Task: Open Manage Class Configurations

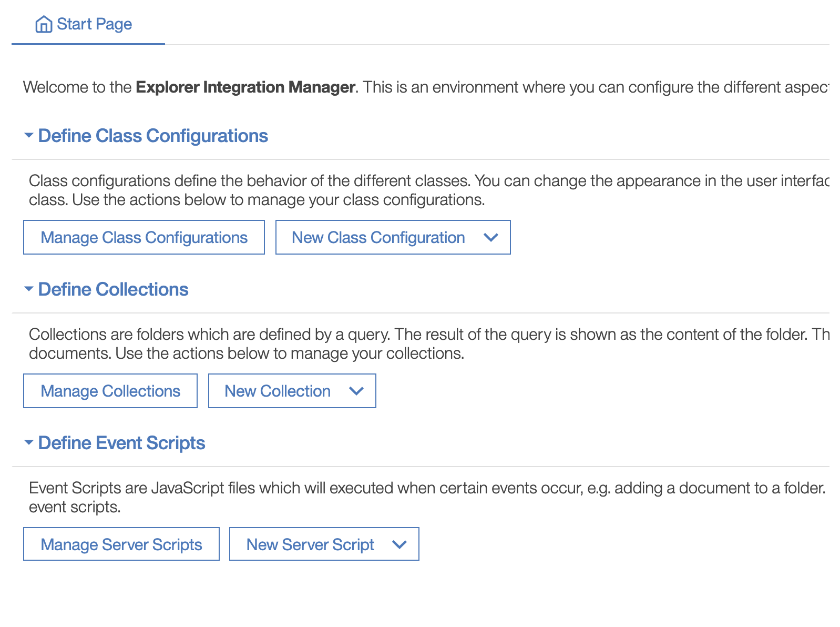Action: (144, 238)
